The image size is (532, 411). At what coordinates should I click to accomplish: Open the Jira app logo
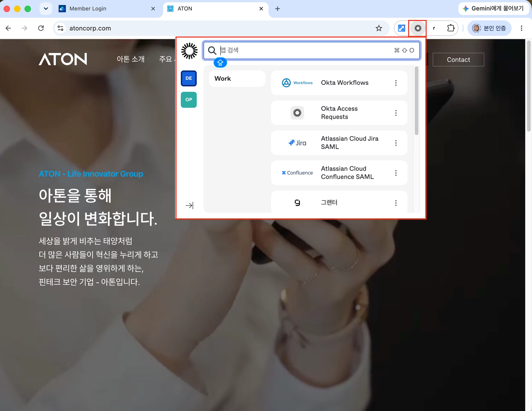[x=297, y=143]
